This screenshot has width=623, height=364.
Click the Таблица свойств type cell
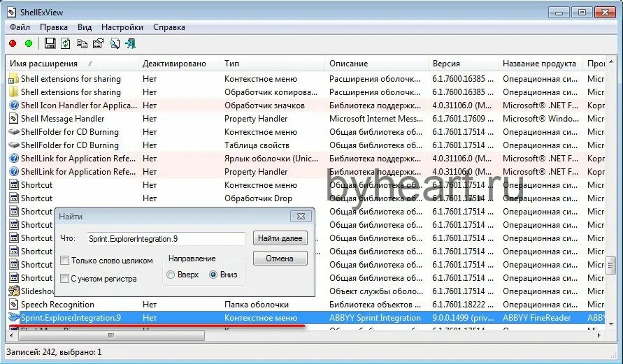coord(257,145)
